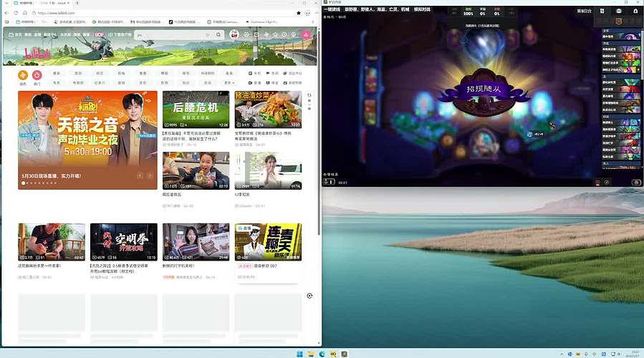Open the 天籁之音 carousel banner

pos(87,140)
